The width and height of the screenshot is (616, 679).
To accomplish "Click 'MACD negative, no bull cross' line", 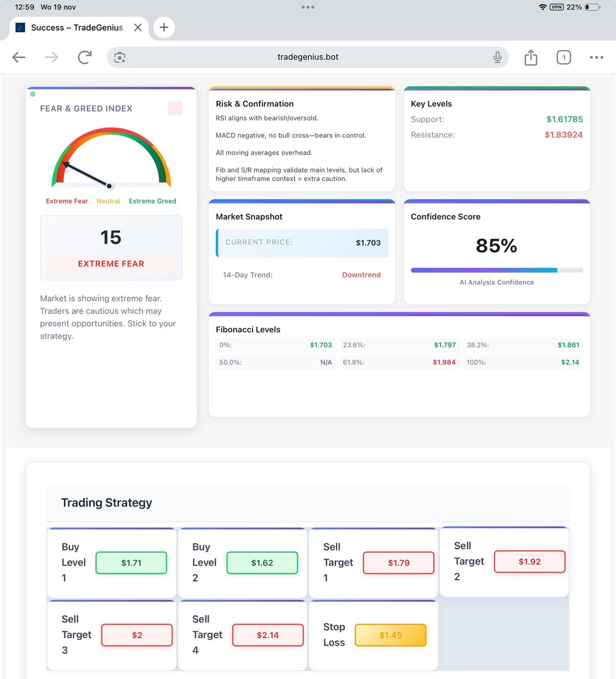I will [x=291, y=135].
